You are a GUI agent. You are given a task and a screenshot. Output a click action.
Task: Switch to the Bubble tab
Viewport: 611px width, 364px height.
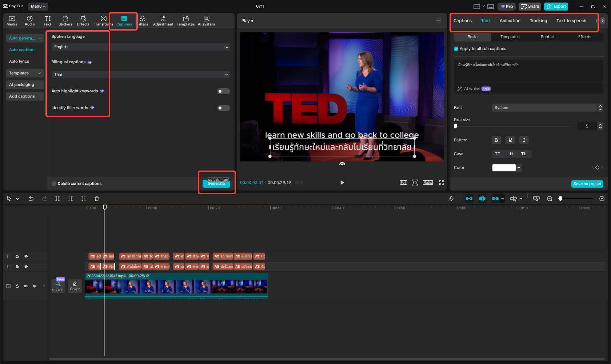click(x=547, y=37)
